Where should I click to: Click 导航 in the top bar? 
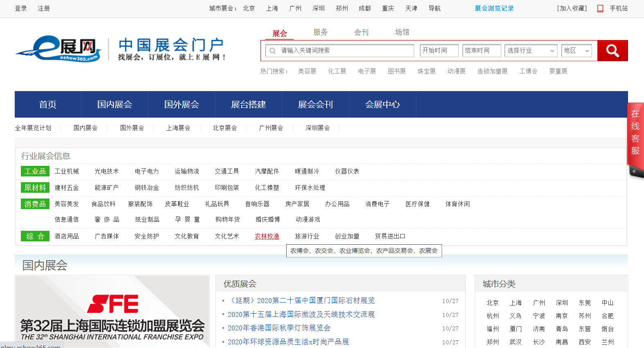tap(435, 9)
